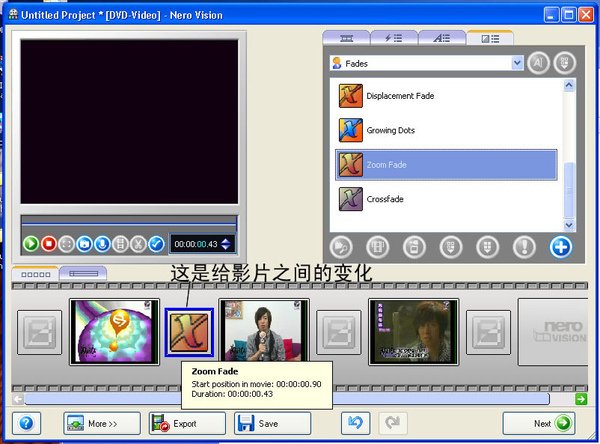Click the red Stop button
Screen dimensions: 600x444
click(49, 244)
